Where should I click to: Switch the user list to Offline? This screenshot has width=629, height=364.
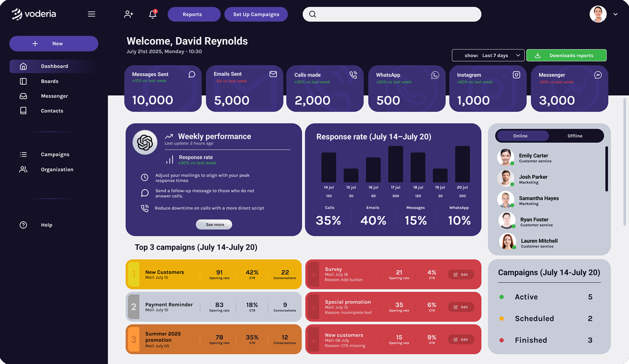(x=575, y=136)
